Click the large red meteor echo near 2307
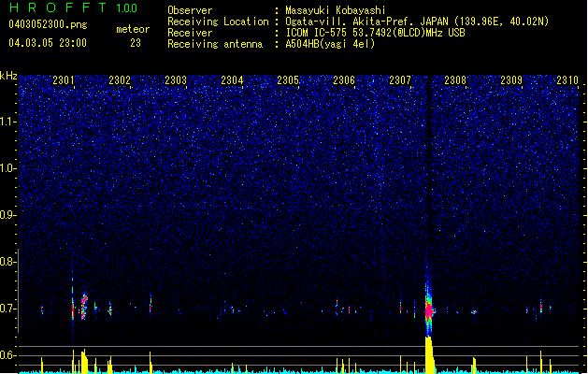The height and width of the screenshot is (374, 588). [429, 311]
